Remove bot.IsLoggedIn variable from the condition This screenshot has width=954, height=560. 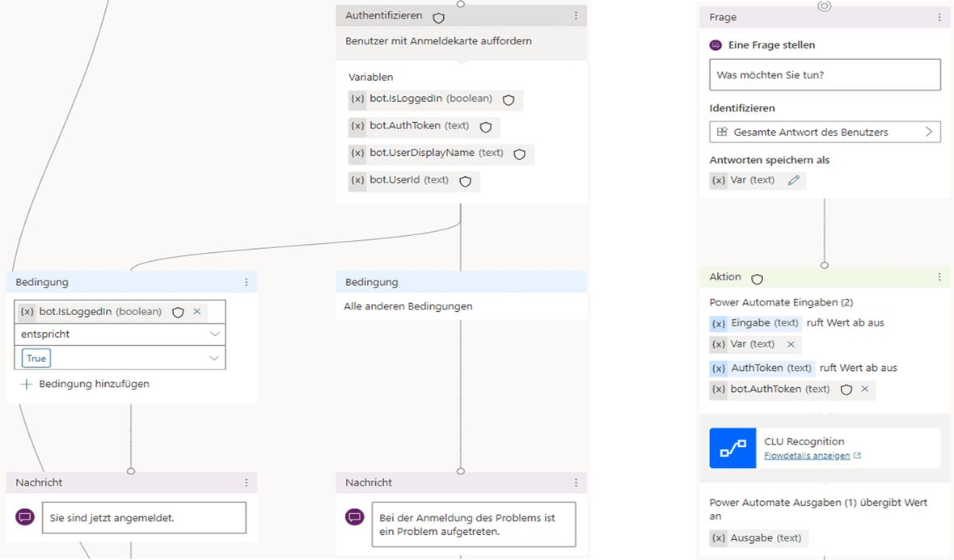coord(196,311)
